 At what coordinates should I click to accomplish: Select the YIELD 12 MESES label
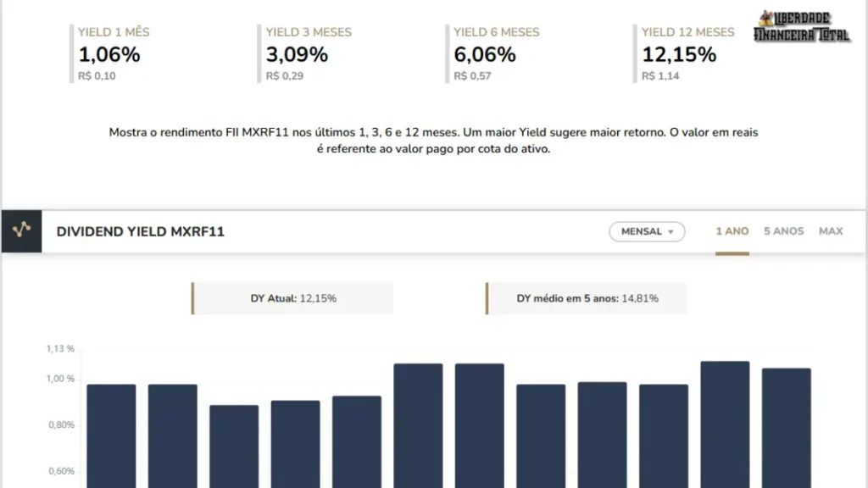[687, 32]
